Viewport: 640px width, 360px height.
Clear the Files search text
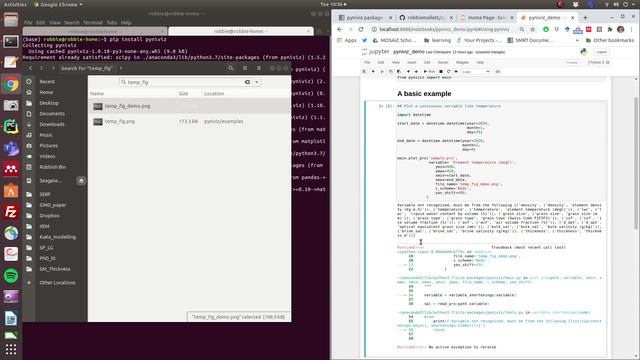tap(247, 82)
